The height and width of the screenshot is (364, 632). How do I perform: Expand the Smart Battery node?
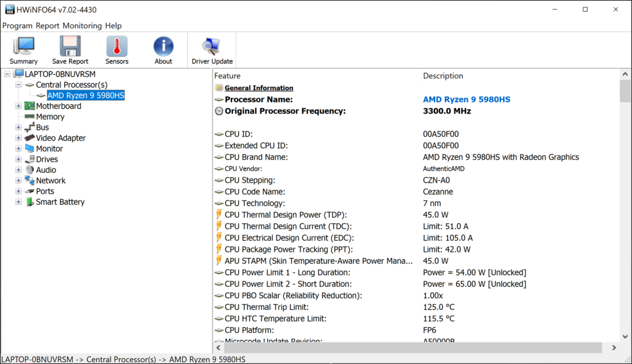[x=19, y=202]
